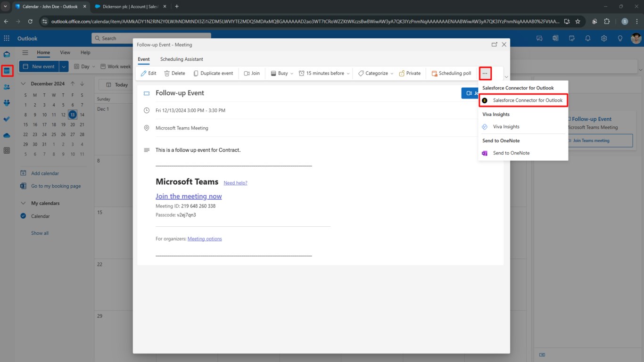
Task: Edit the Follow-up Event
Action: coord(149,73)
